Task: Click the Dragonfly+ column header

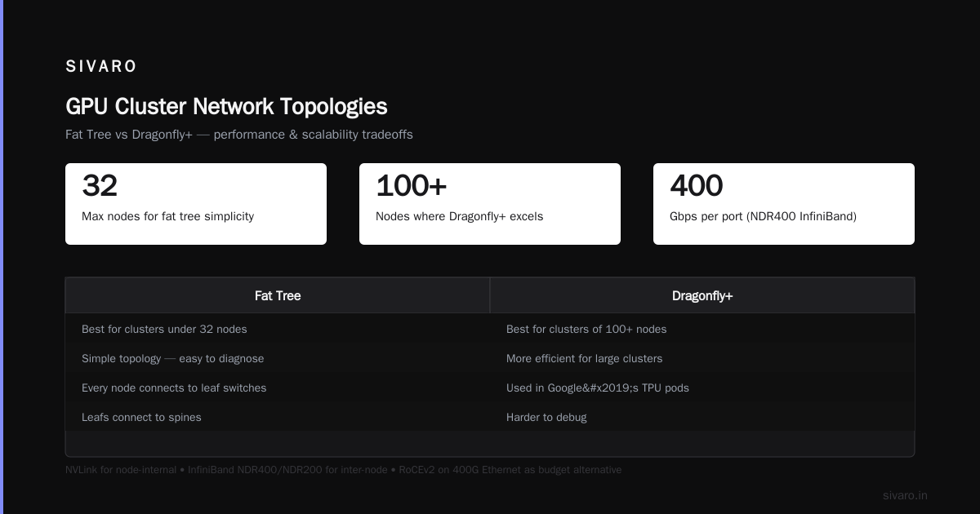Action: [x=702, y=295]
